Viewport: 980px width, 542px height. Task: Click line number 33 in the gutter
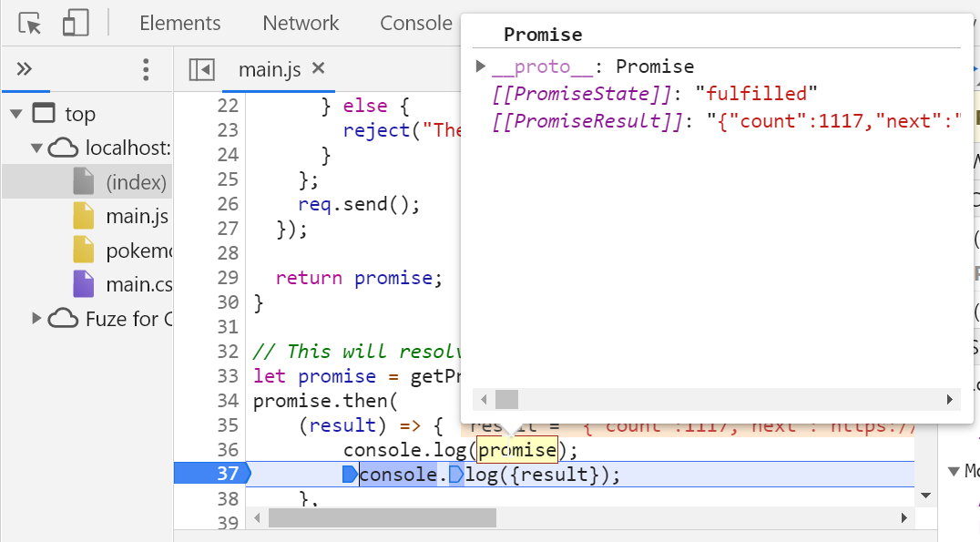228,375
